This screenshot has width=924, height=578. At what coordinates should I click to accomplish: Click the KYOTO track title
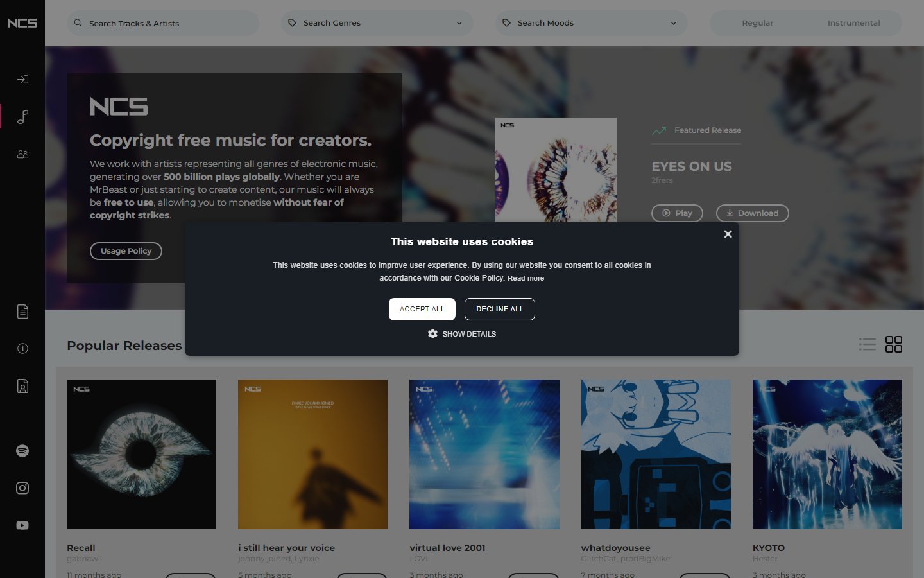[769, 548]
